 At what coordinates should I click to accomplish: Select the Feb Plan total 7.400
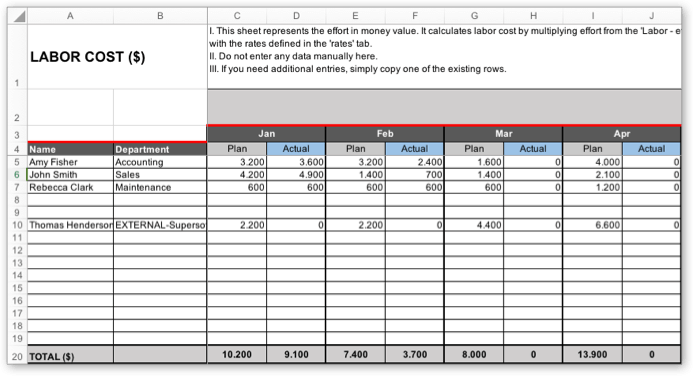355,354
